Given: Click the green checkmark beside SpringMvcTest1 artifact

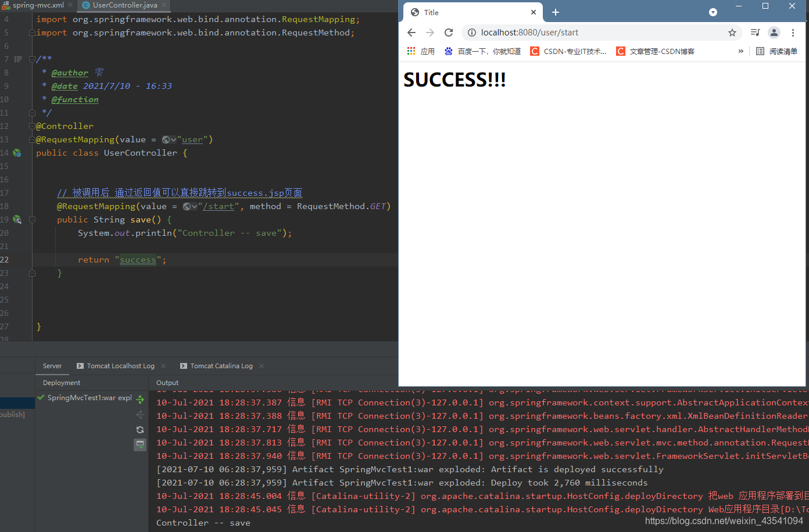Looking at the screenshot, I should click(x=41, y=398).
